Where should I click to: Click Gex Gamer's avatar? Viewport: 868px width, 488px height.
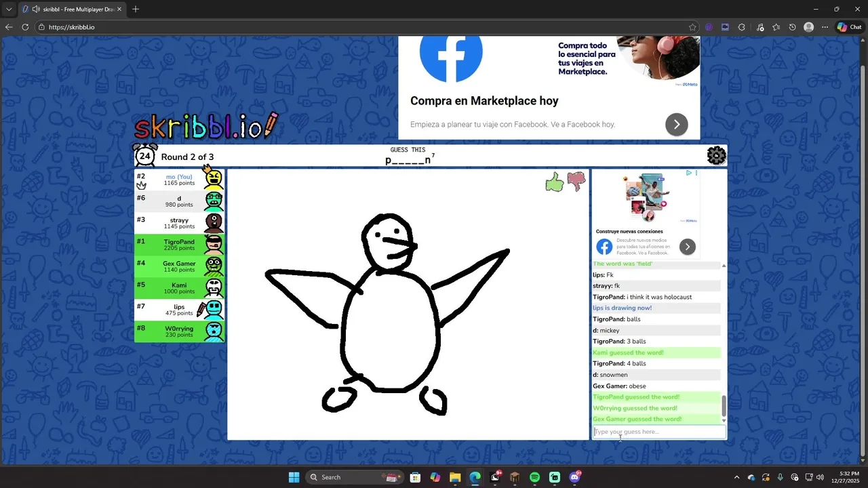click(x=214, y=266)
